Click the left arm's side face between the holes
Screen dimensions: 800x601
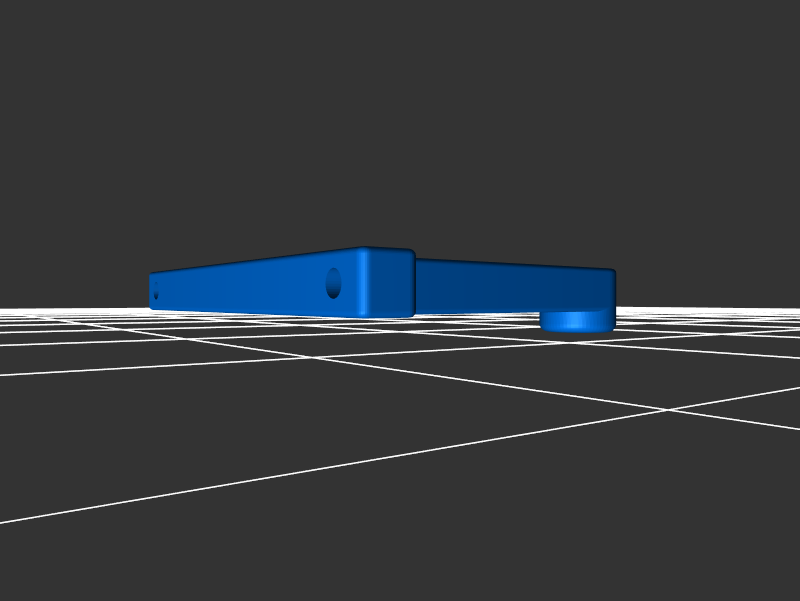point(245,288)
